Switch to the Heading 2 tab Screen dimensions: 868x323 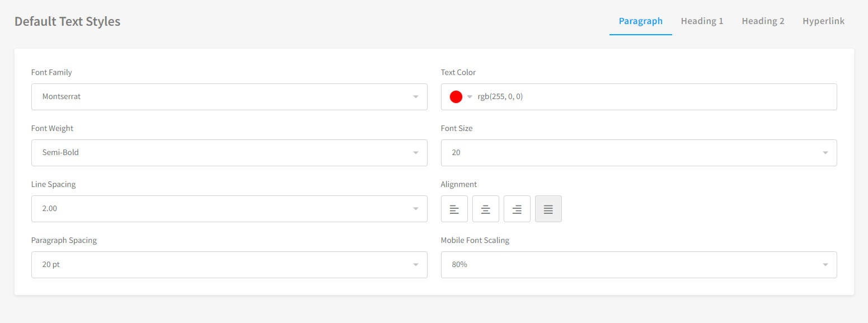pos(763,21)
